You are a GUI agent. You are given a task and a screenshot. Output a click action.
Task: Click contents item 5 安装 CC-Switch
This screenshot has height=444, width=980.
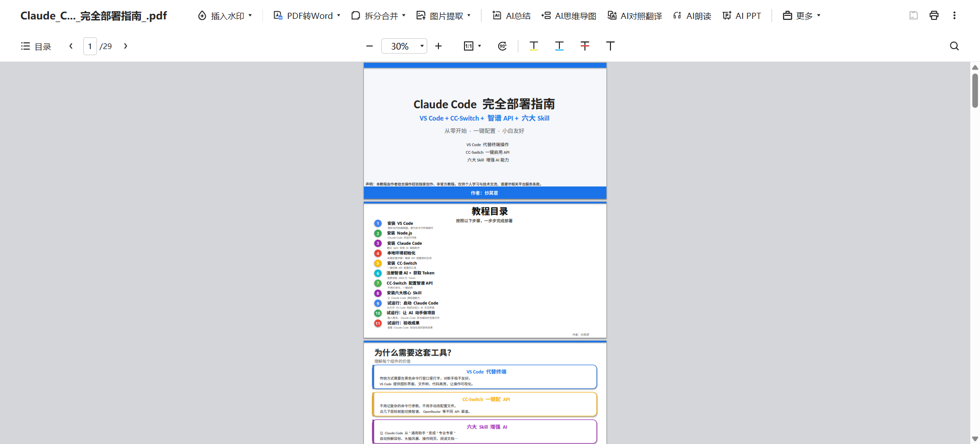click(x=402, y=263)
